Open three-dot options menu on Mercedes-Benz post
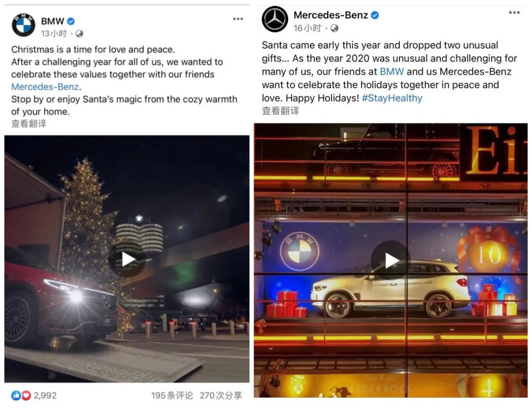This screenshot has height=409, width=532. 514,12
